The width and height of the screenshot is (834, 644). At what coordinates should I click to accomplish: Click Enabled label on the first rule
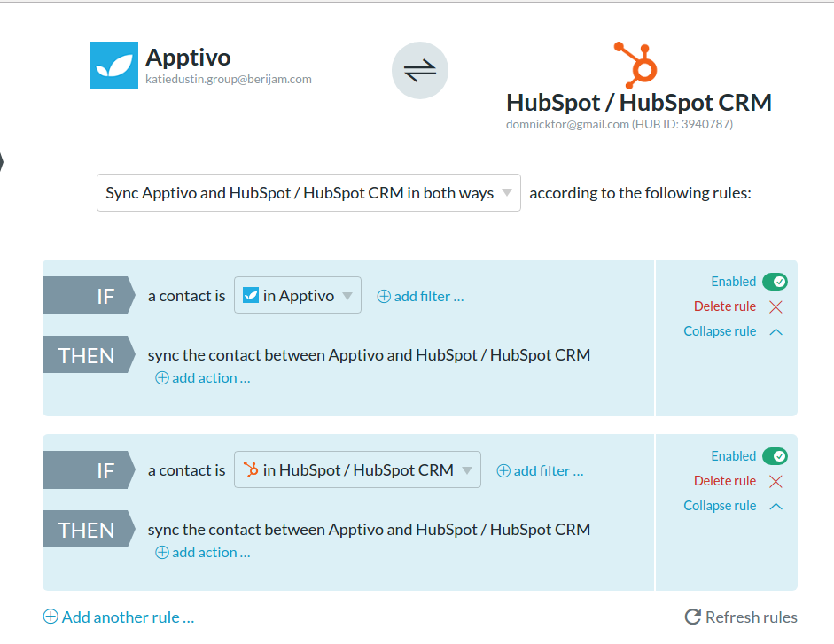coord(734,282)
